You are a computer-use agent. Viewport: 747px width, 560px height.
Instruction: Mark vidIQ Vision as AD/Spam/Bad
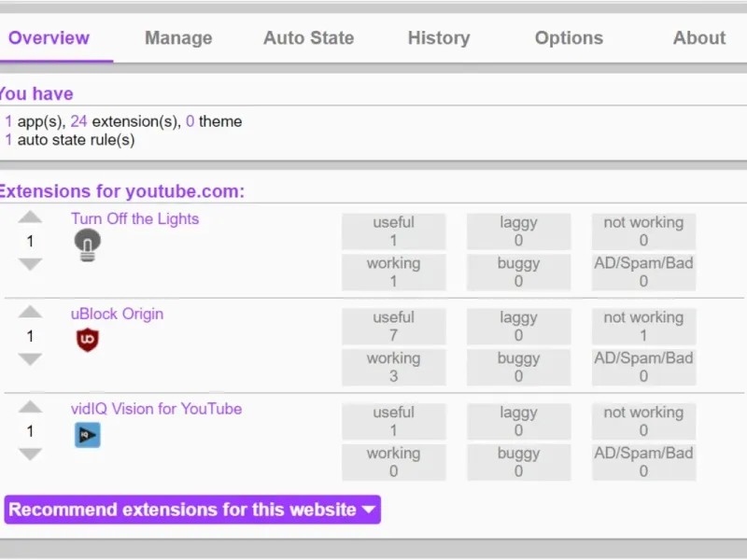643,462
